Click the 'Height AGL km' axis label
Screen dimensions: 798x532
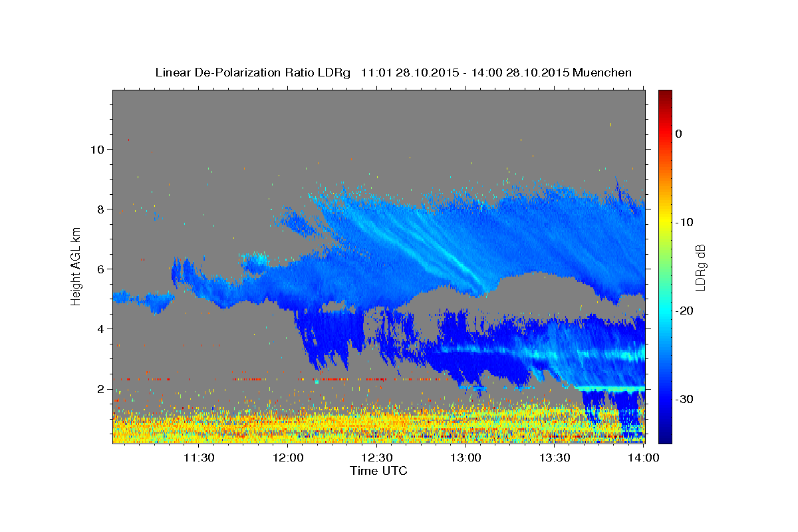coord(76,266)
